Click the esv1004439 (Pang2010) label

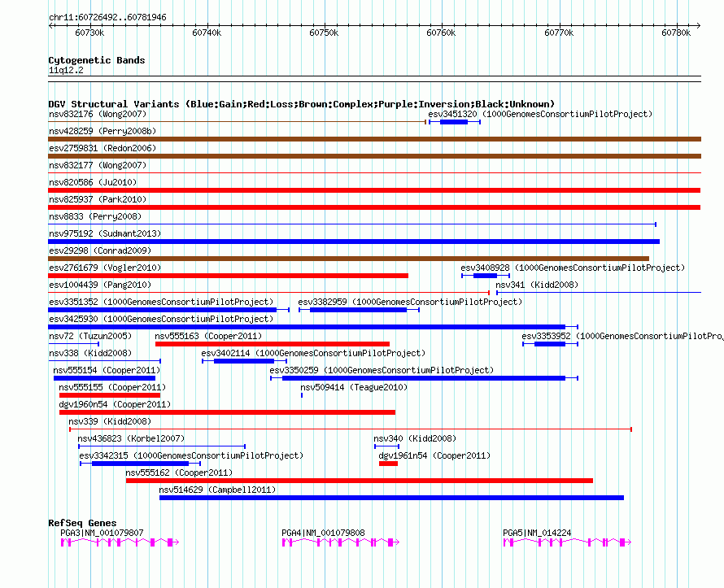[x=100, y=285]
